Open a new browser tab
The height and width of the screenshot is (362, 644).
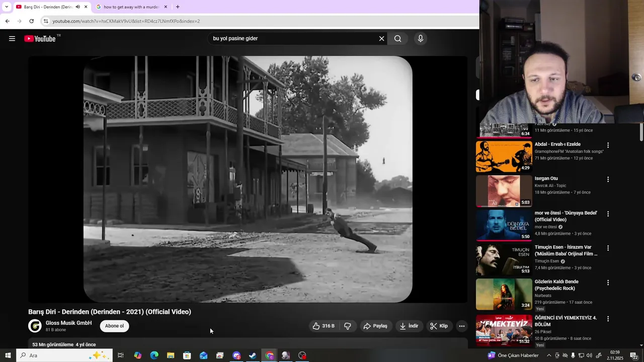pyautogui.click(x=178, y=7)
